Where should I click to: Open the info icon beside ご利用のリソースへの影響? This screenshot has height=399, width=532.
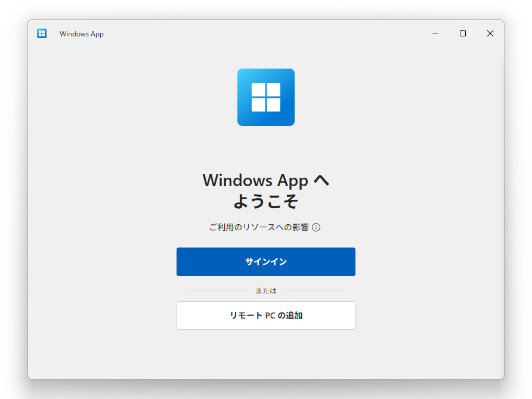(x=316, y=227)
